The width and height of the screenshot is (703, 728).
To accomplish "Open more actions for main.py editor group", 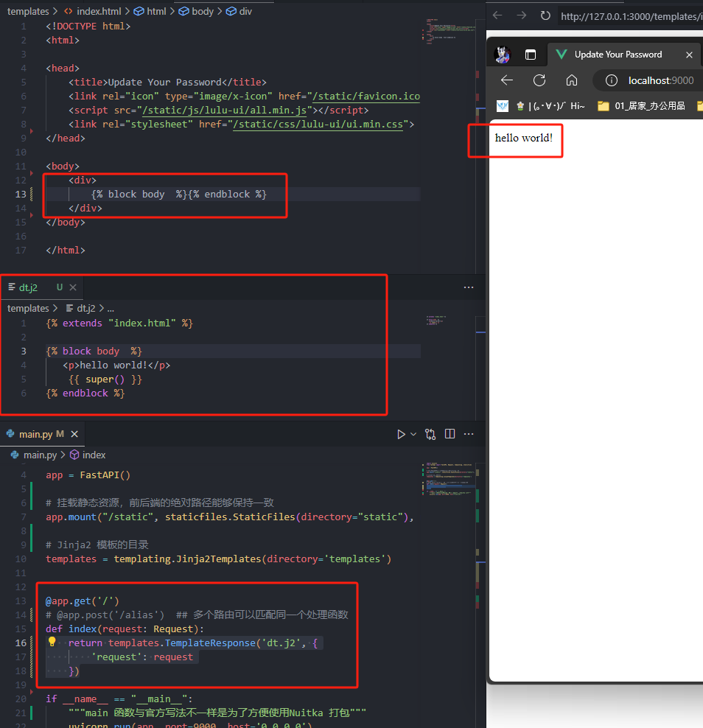I will point(469,434).
